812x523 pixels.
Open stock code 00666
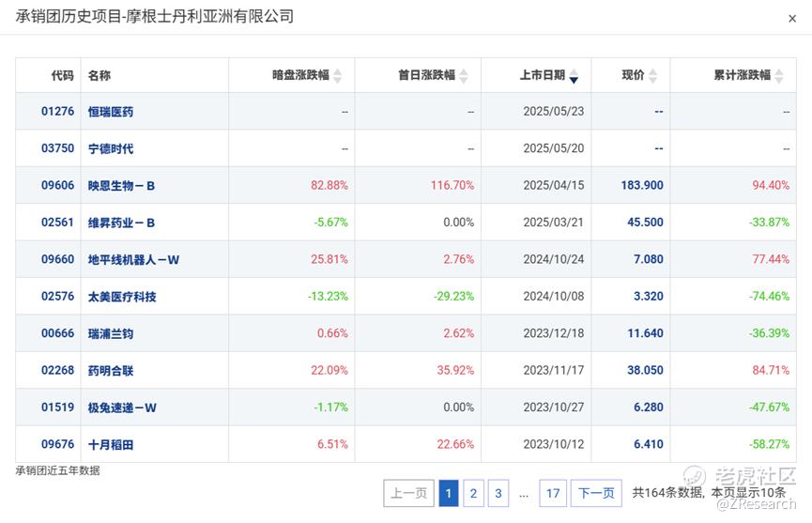click(57, 333)
